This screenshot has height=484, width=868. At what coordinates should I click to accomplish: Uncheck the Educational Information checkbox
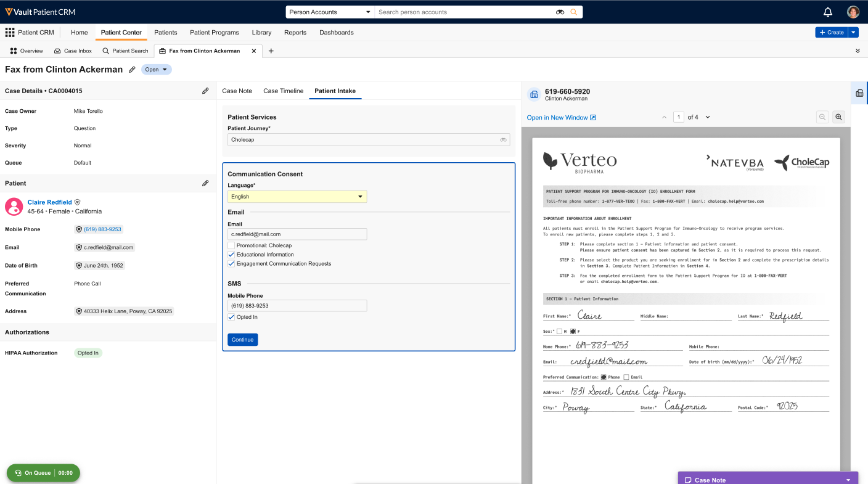pyautogui.click(x=231, y=255)
